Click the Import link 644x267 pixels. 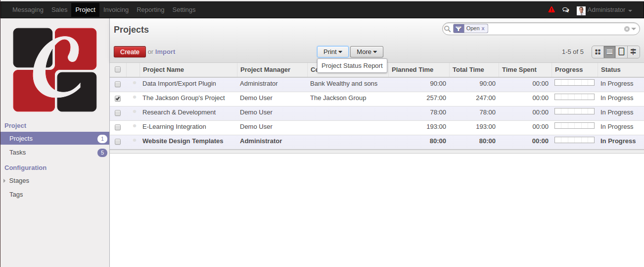coord(165,52)
